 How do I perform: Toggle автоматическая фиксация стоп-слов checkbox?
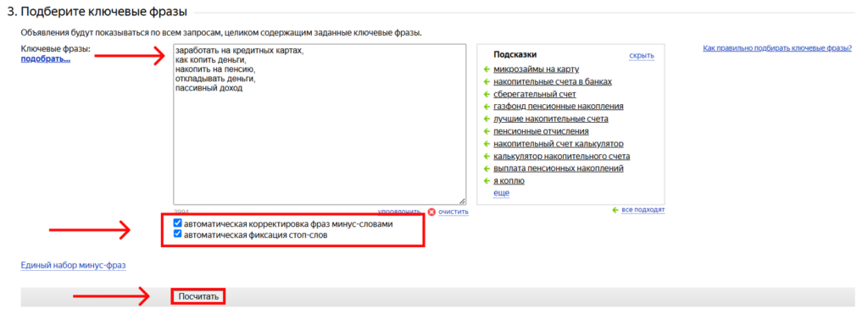pyautogui.click(x=178, y=234)
